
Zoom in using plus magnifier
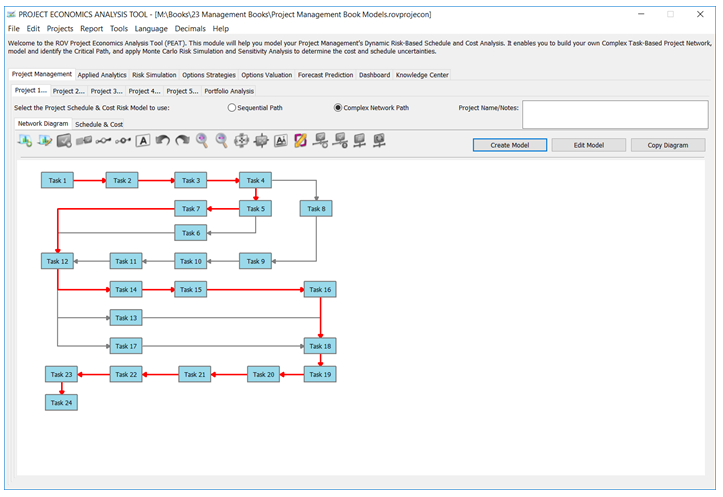click(202, 140)
